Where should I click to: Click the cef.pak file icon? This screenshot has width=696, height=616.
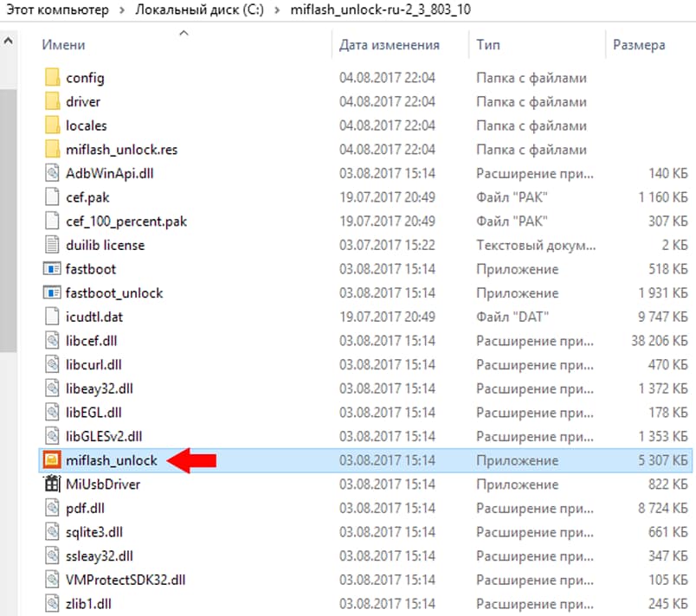click(x=52, y=197)
